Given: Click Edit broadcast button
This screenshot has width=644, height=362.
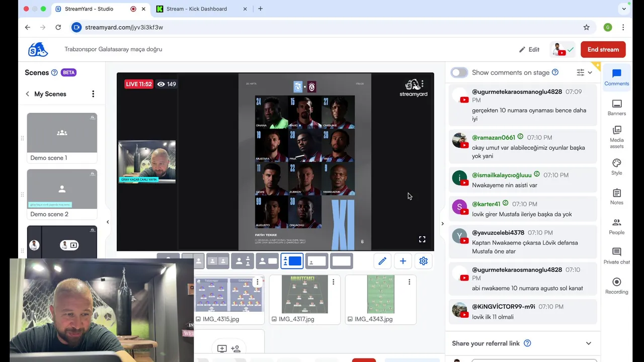Looking at the screenshot, I should [x=529, y=49].
